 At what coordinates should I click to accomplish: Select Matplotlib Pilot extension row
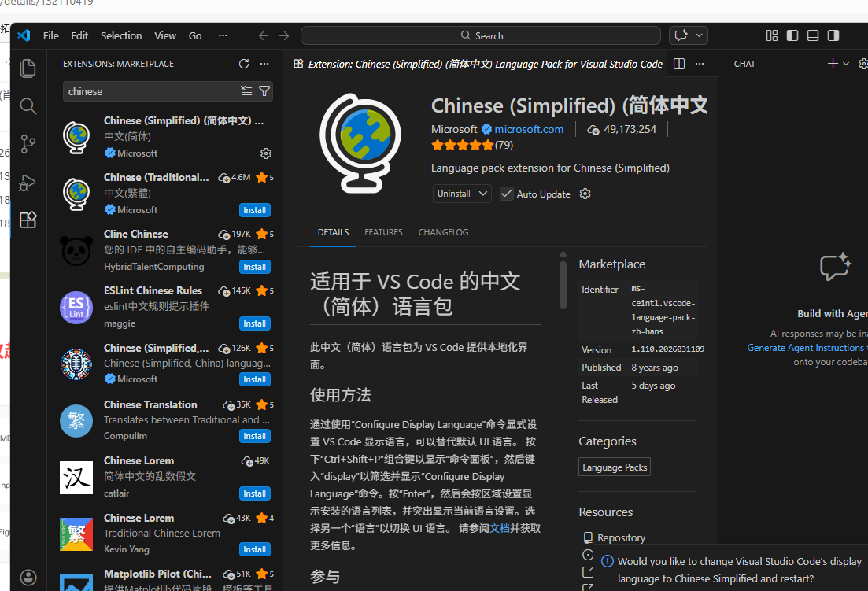coord(166,579)
